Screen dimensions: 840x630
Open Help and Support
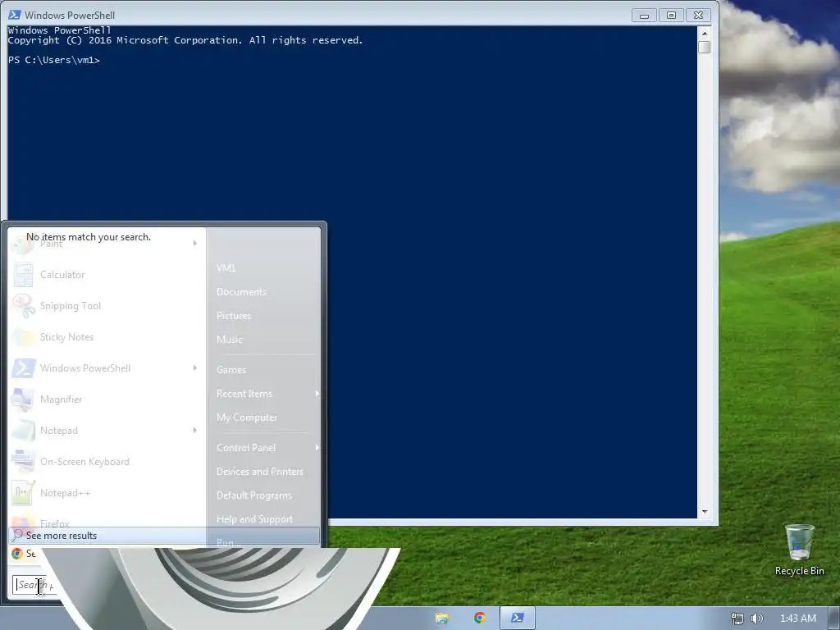click(254, 519)
